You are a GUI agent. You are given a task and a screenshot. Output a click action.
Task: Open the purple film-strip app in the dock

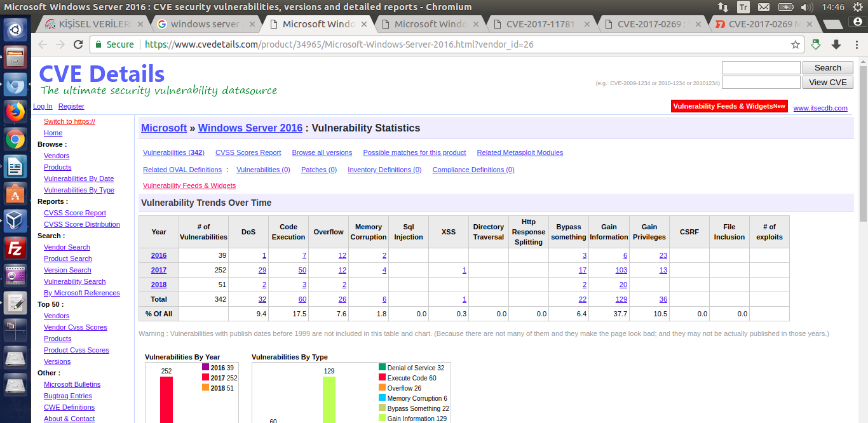tap(15, 276)
